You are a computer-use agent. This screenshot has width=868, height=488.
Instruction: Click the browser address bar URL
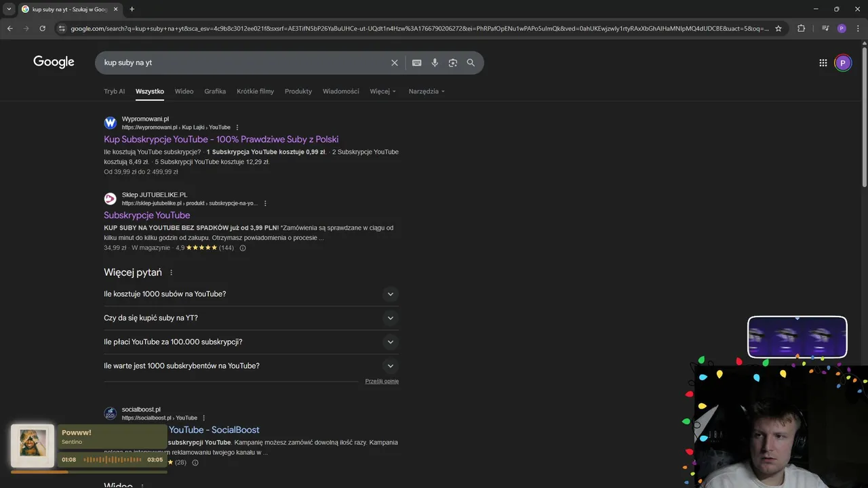tap(419, 28)
